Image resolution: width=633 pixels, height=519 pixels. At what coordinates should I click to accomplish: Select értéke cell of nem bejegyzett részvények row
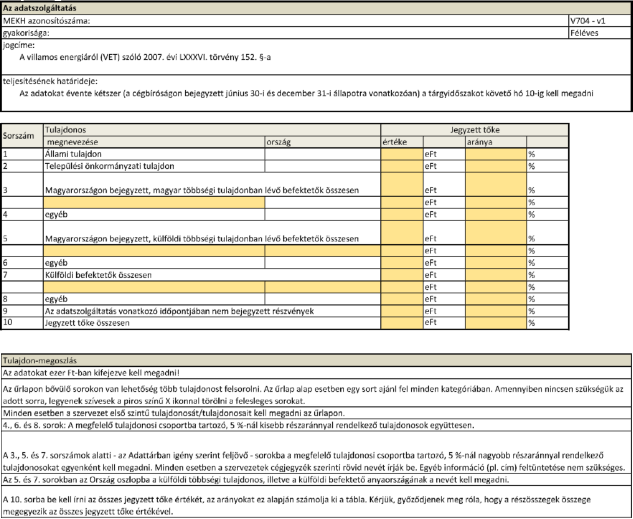click(x=402, y=311)
